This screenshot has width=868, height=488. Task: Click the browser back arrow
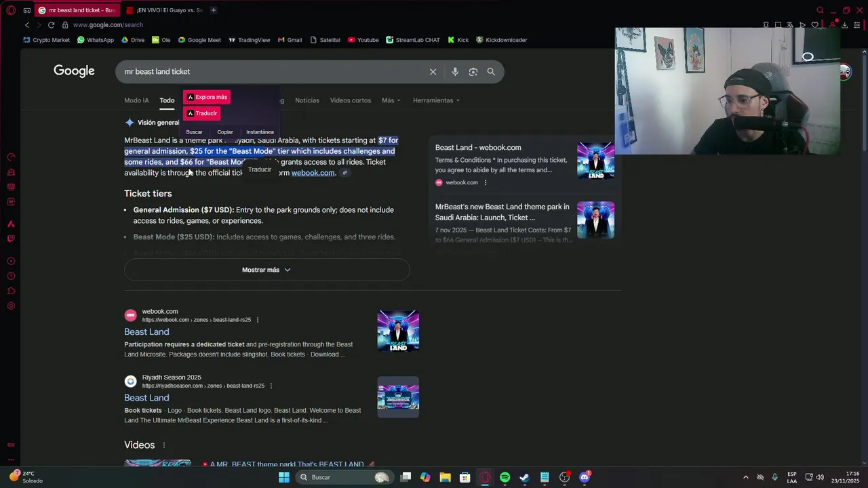point(27,25)
